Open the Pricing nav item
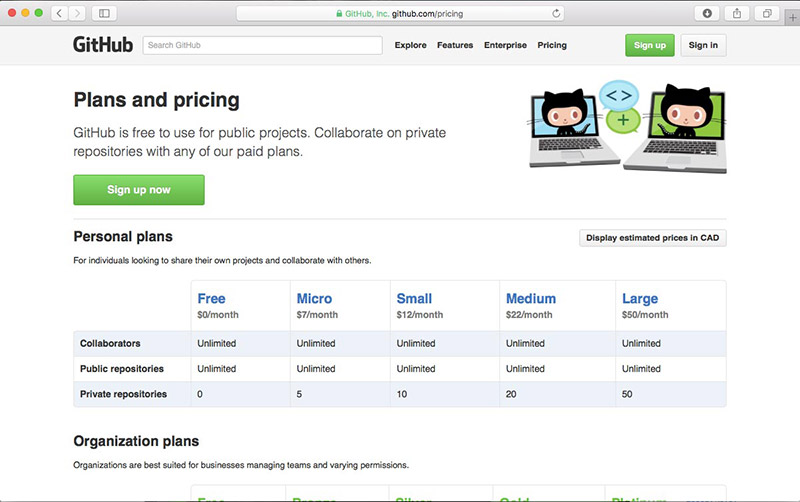This screenshot has width=800, height=502. pyautogui.click(x=552, y=45)
